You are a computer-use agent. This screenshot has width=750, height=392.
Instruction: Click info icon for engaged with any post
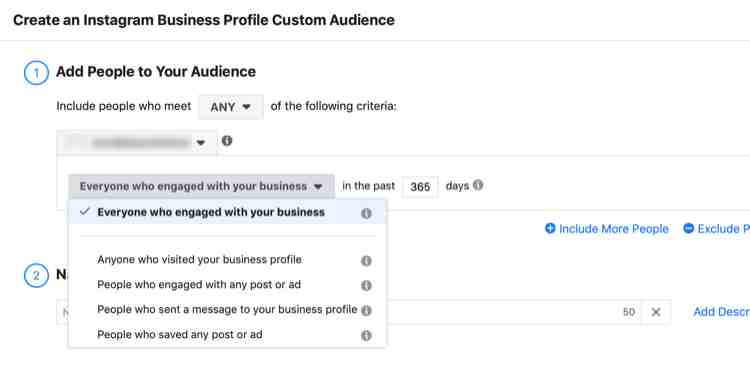click(366, 285)
